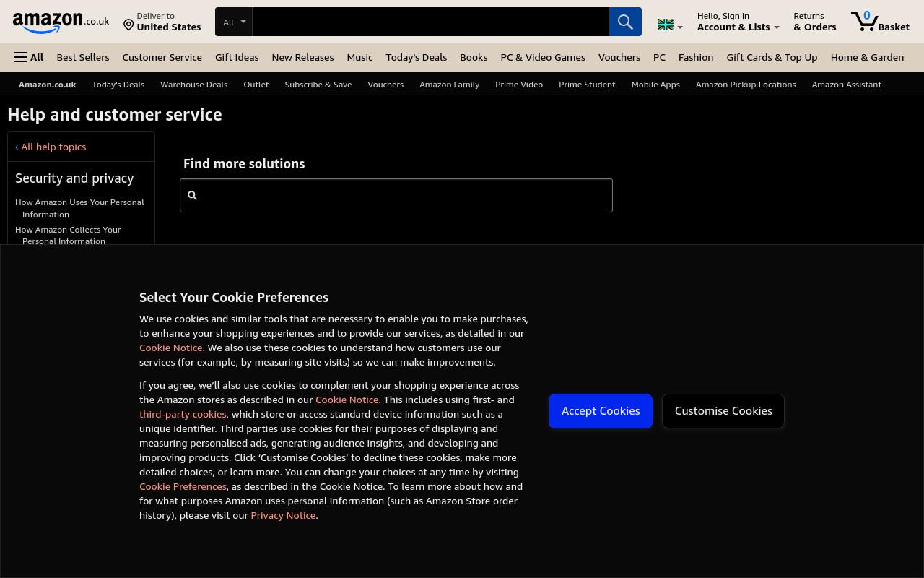Open the Privacy Notice link

click(x=283, y=515)
